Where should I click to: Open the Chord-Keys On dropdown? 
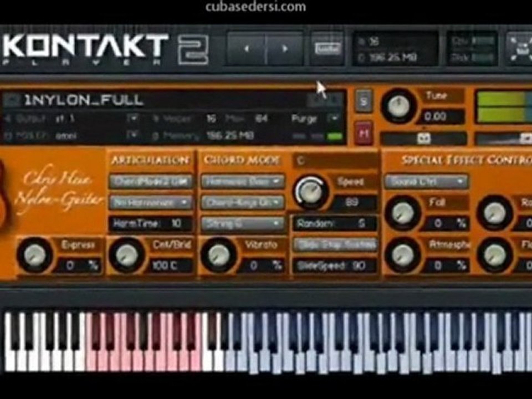[243, 203]
